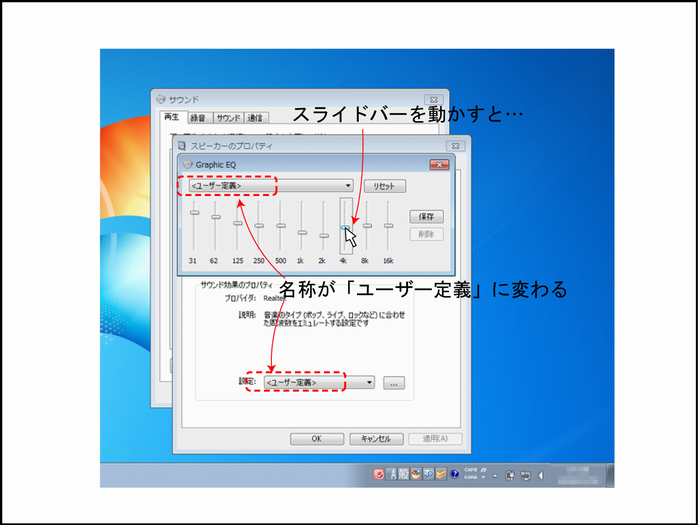Open the 設定 dropdown in speaker properties
The image size is (700, 525).
(x=319, y=383)
